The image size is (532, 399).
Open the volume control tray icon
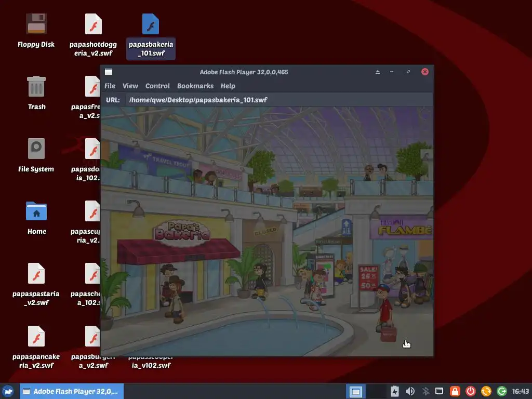[410, 392]
